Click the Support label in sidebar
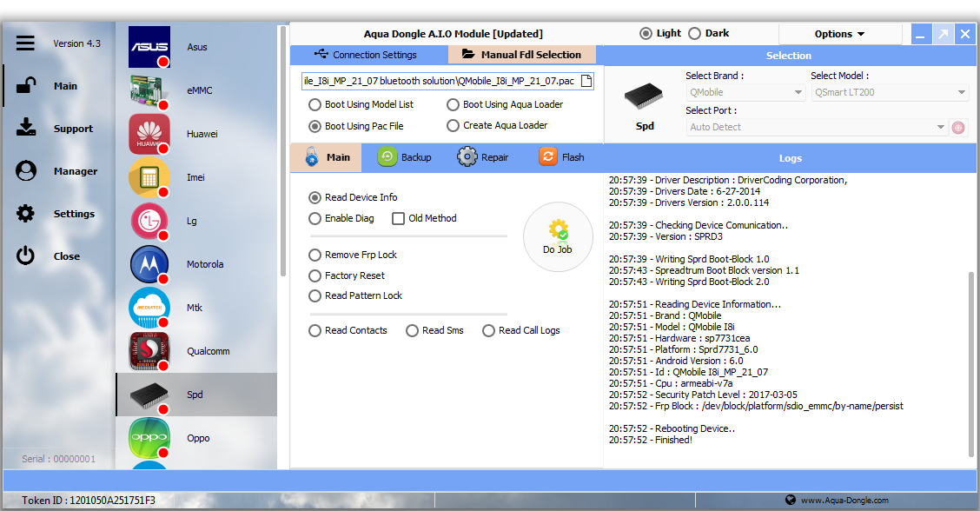Viewport: 980px width, 511px height. click(x=73, y=129)
